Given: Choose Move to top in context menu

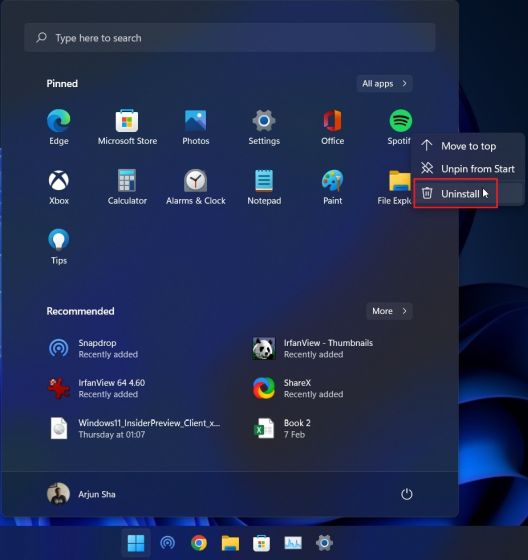Looking at the screenshot, I should (x=468, y=146).
